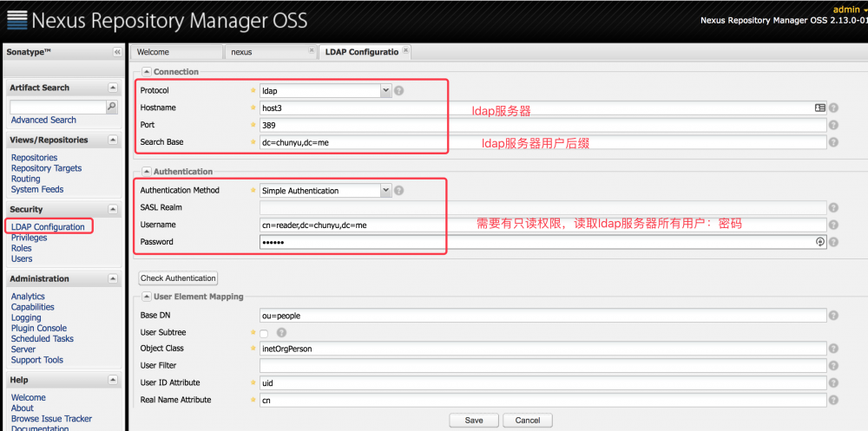868x431 pixels.
Task: Click the Search Base input field
Action: (543, 142)
